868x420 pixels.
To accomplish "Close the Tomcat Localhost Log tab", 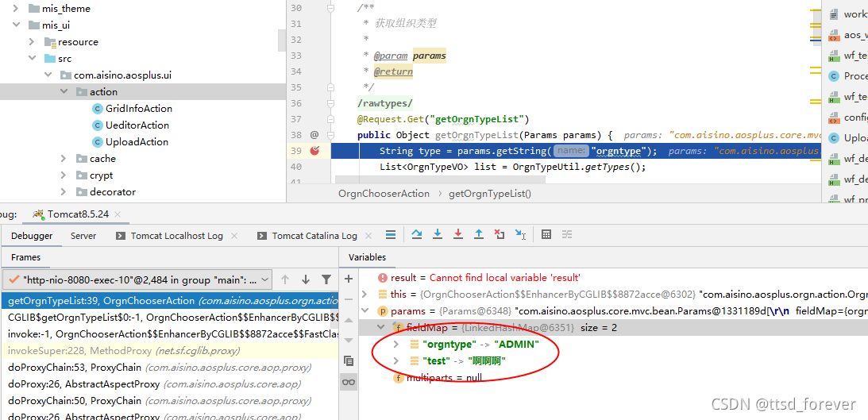I will click(234, 236).
